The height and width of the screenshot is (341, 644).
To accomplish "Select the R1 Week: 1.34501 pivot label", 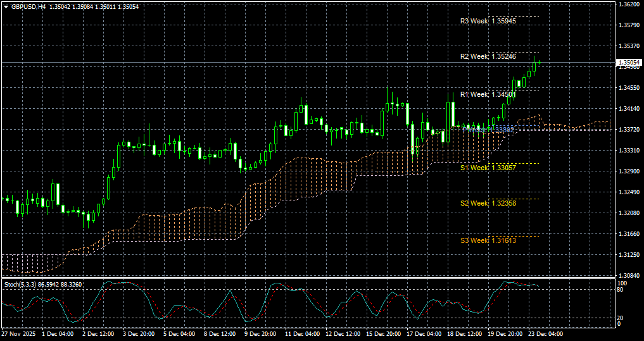I will (488, 94).
